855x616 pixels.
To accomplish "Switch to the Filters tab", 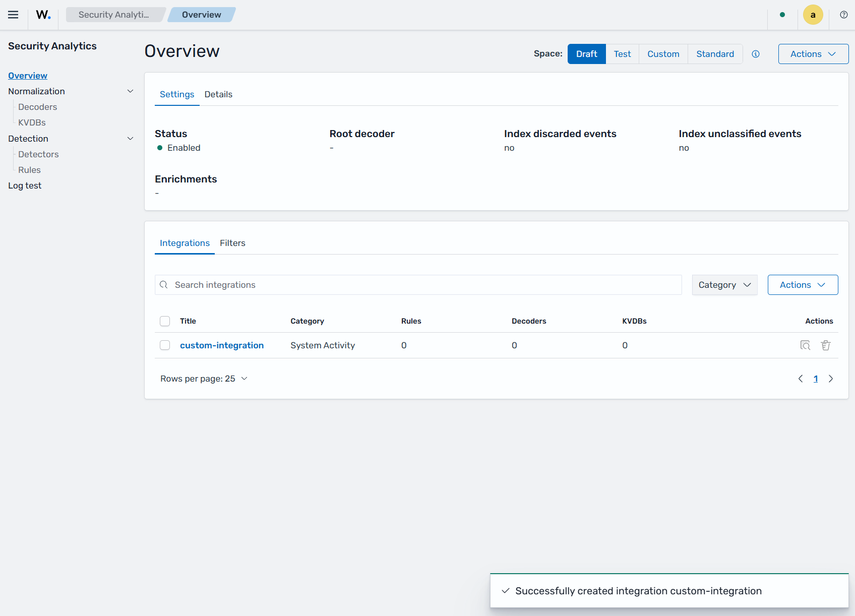I will tap(232, 243).
